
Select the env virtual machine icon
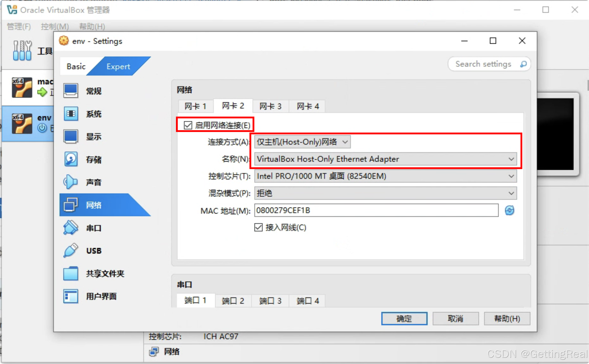22,124
